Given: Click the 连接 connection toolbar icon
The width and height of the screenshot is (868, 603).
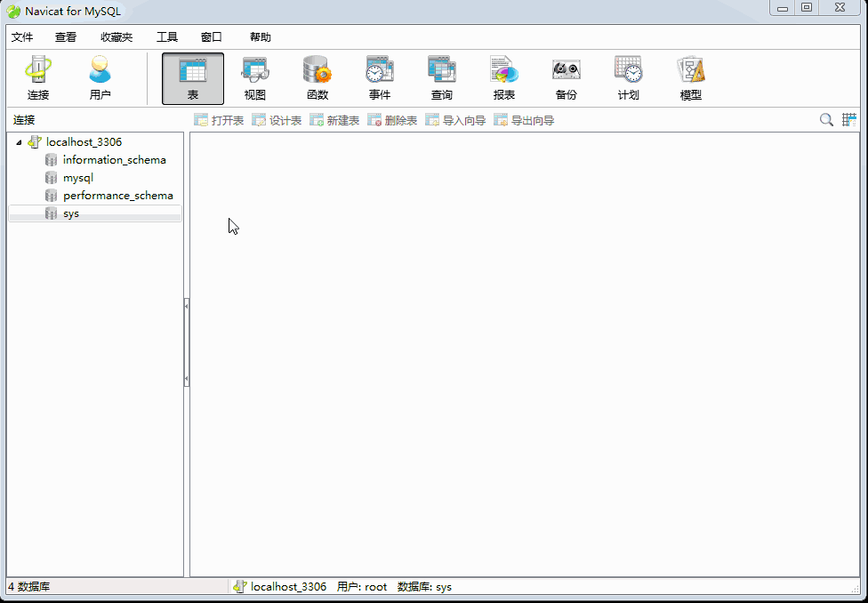Looking at the screenshot, I should click(x=38, y=78).
